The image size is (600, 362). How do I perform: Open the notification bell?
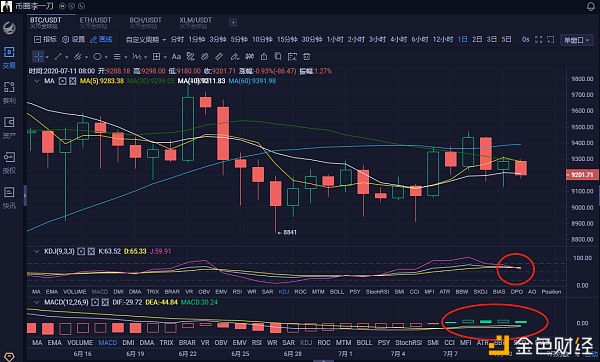pos(591,7)
